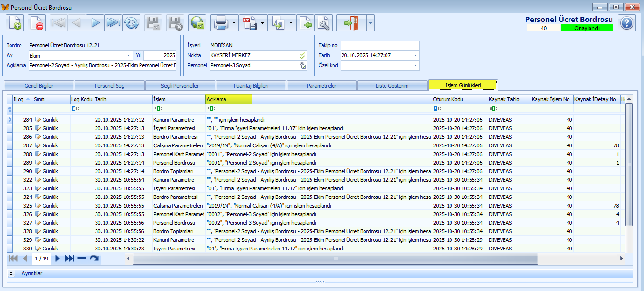The image size is (644, 291).
Task: Click the Takip no input field
Action: [x=380, y=45]
